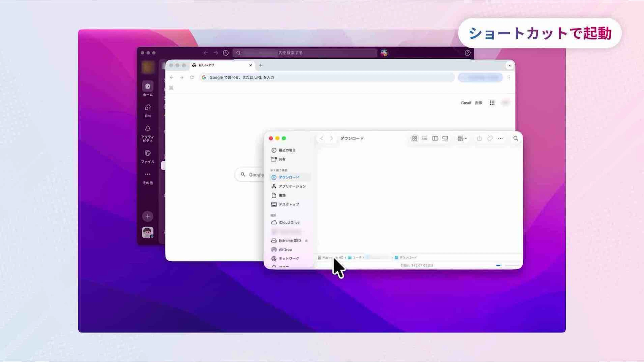Switch Finder to gallery view
Viewport: 644px width, 362px height.
point(445,138)
